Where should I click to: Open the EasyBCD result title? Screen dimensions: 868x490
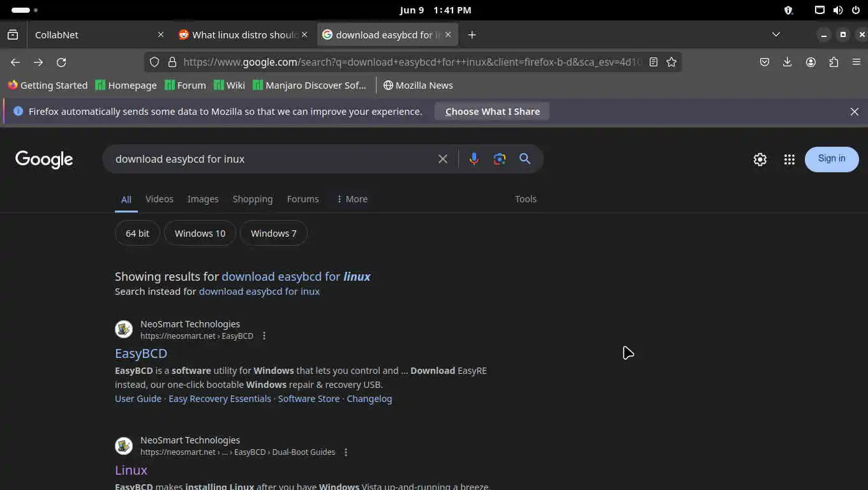(x=141, y=353)
